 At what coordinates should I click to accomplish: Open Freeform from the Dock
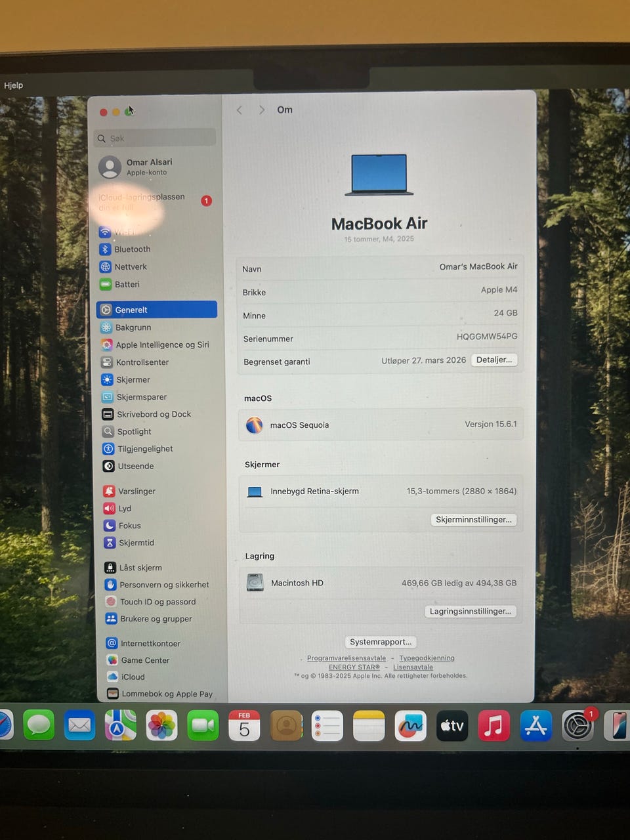coord(411,726)
